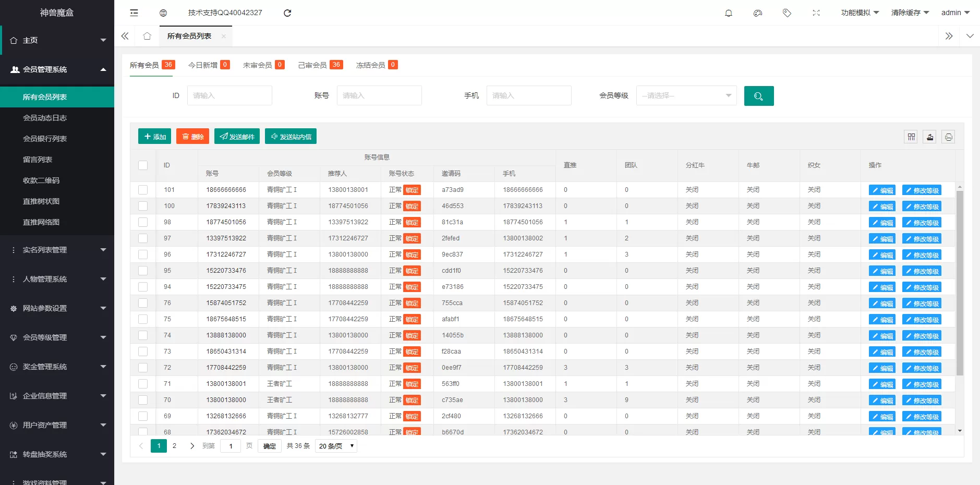Expand the 20 条/页 page size dropdown
980x485 pixels.
pos(336,446)
